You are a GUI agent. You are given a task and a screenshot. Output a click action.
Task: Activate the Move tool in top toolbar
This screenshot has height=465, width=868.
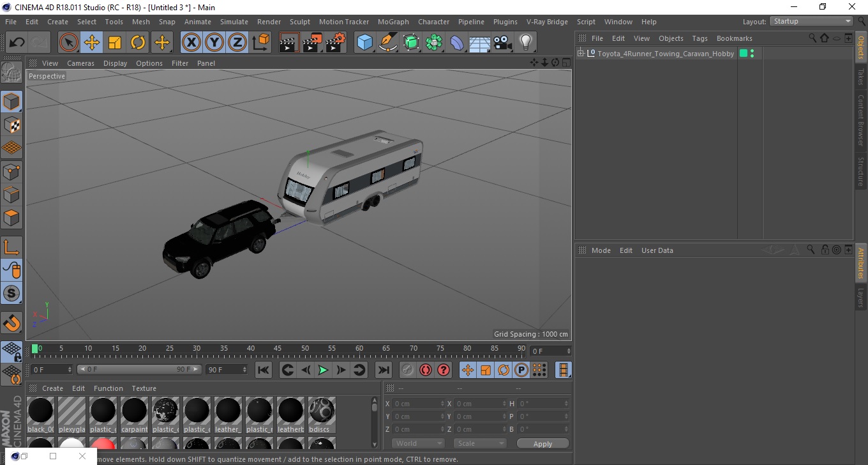click(92, 43)
